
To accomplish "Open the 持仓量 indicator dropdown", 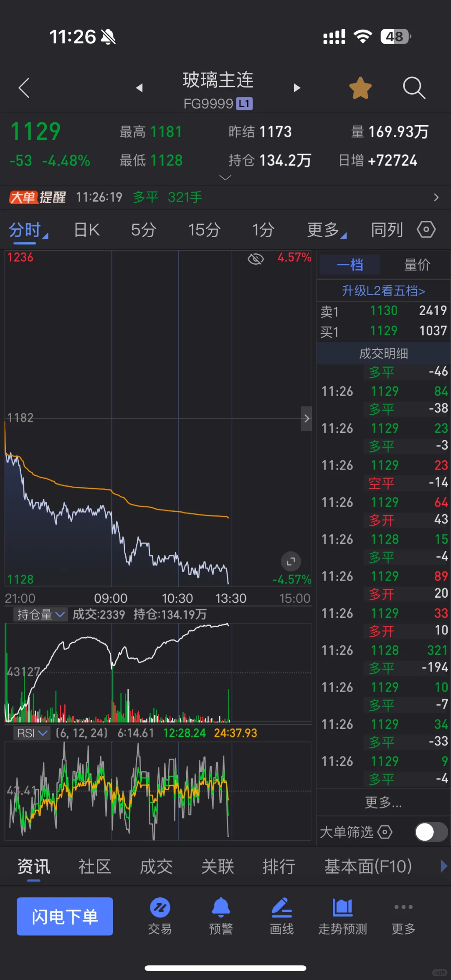I will coord(41,614).
